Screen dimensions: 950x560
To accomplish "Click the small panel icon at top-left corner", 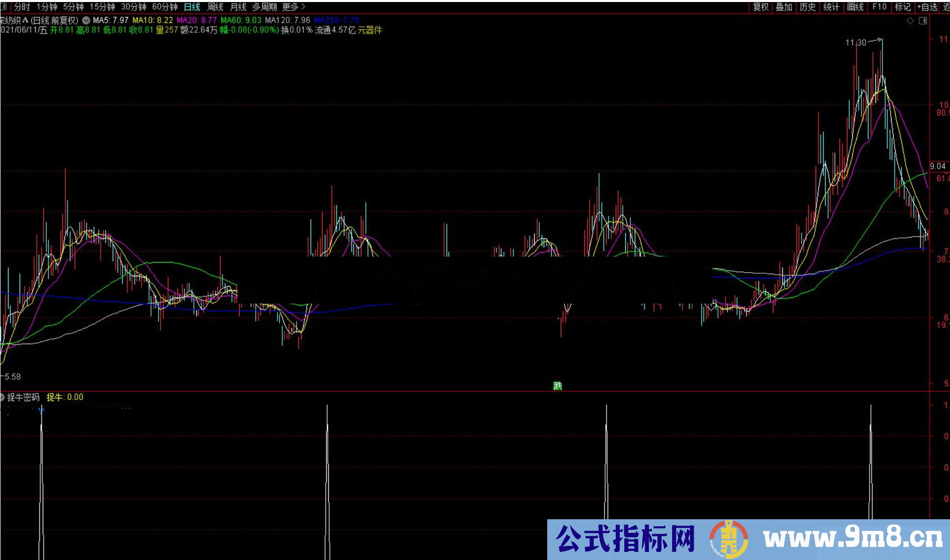I will pos(4,7).
